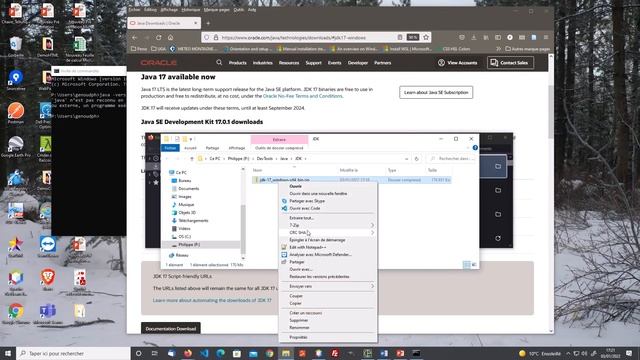Click the Explorer address bar refresh icon

coord(416,158)
